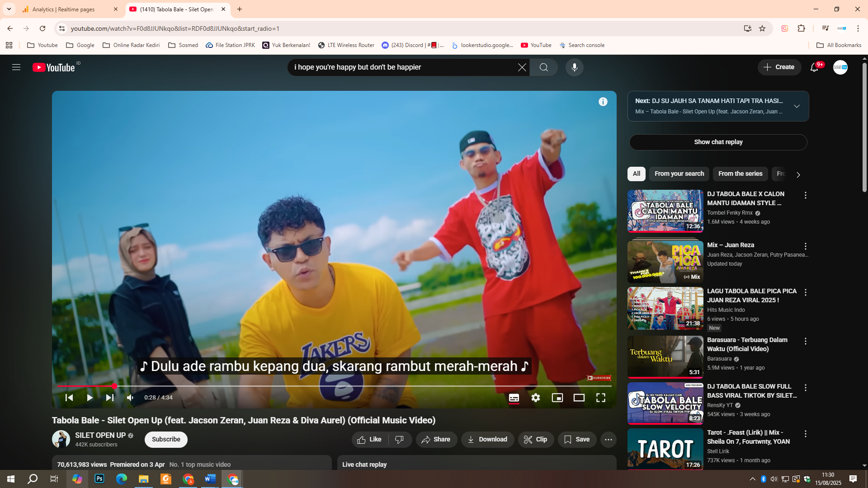Open the tab search dropdown arrow
The width and height of the screenshot is (868, 488).
pyautogui.click(x=9, y=9)
